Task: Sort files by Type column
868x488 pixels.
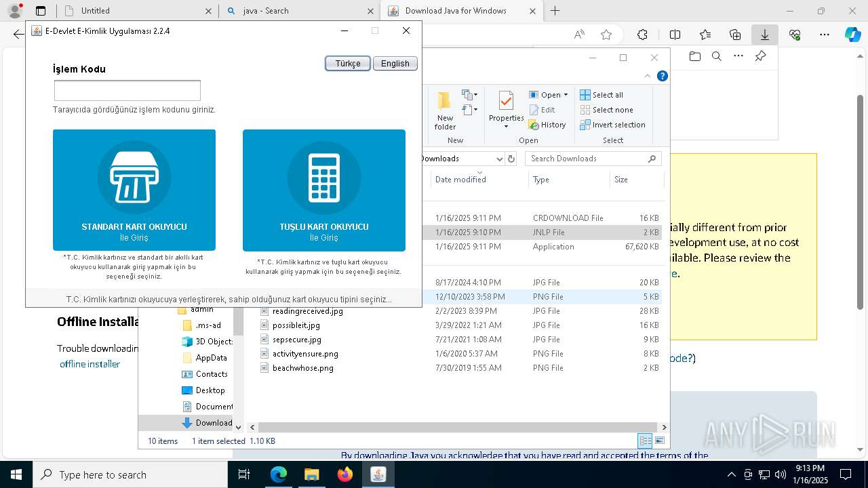Action: click(x=569, y=180)
